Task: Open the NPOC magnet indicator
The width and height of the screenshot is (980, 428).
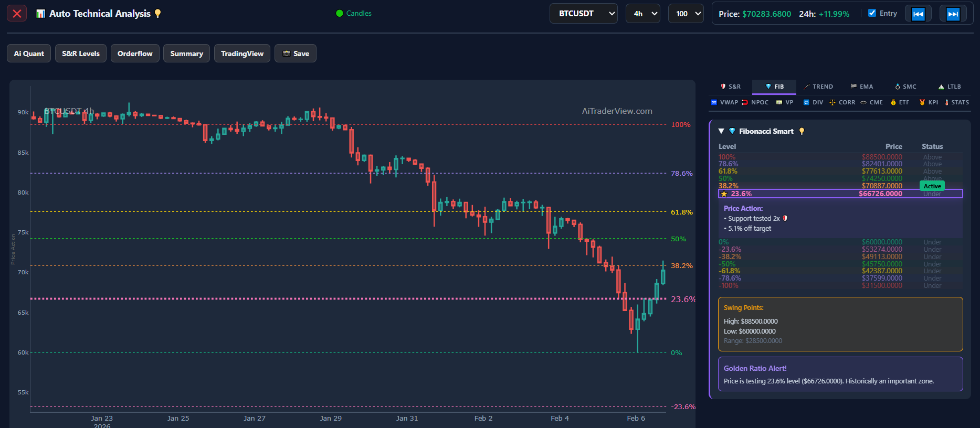Action: pyautogui.click(x=755, y=102)
